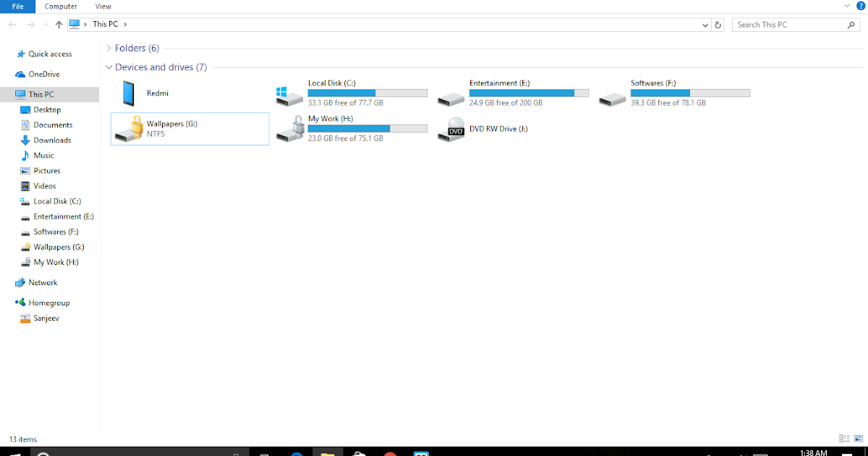Open the View ribbon tab

(103, 7)
